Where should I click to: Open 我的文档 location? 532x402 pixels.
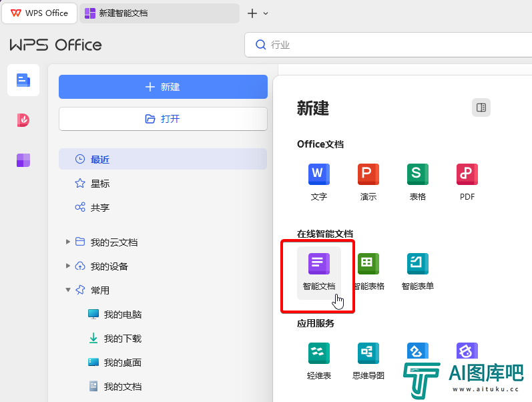tap(122, 387)
